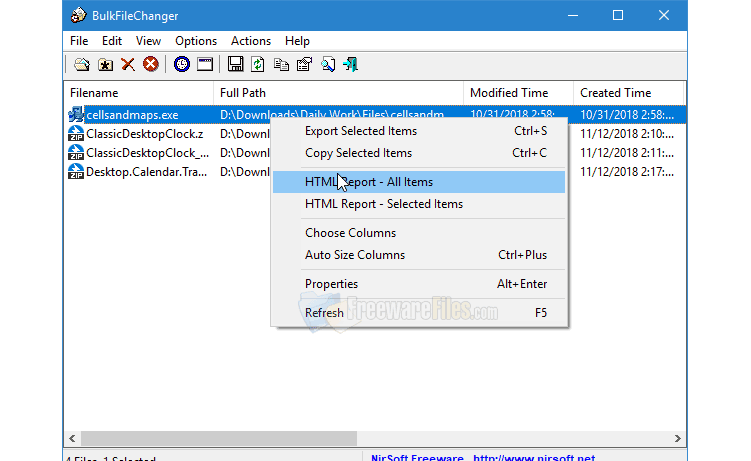The width and height of the screenshot is (751, 461).
Task: Click the Save floppy disk toolbar icon
Action: coord(235,64)
